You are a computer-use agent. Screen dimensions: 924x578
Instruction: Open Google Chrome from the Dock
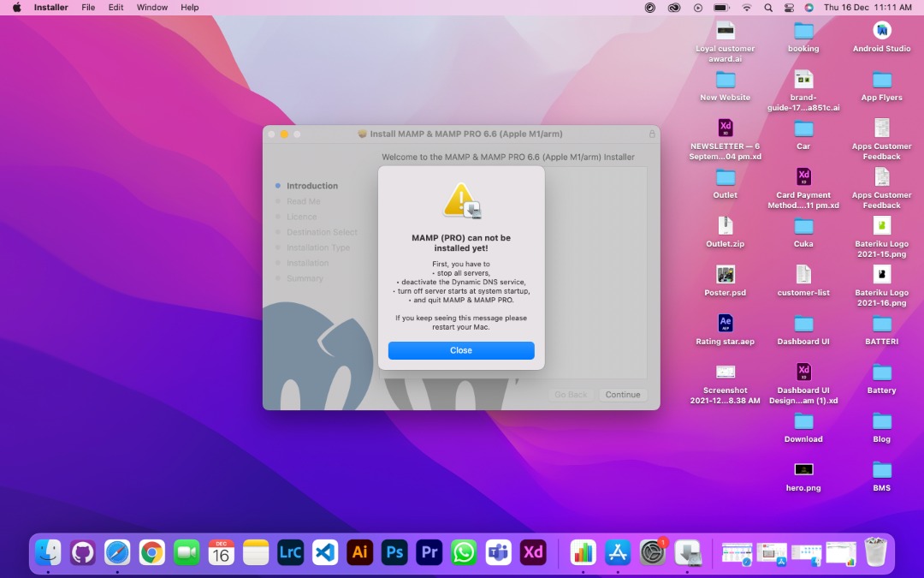152,552
